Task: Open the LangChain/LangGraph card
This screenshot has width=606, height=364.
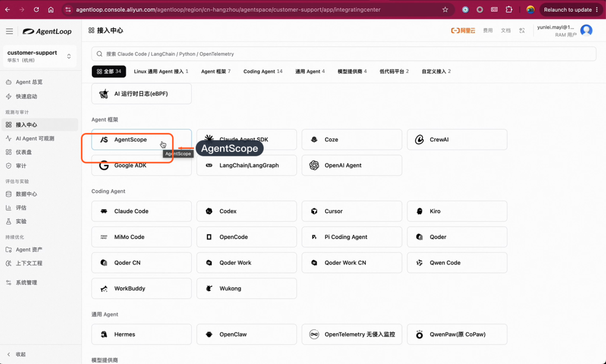Action: coord(246,165)
